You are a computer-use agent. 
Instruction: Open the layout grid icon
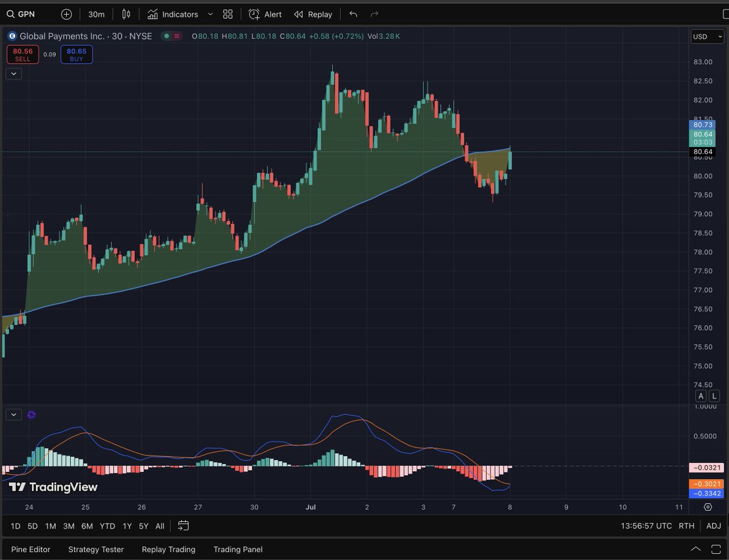tap(228, 14)
